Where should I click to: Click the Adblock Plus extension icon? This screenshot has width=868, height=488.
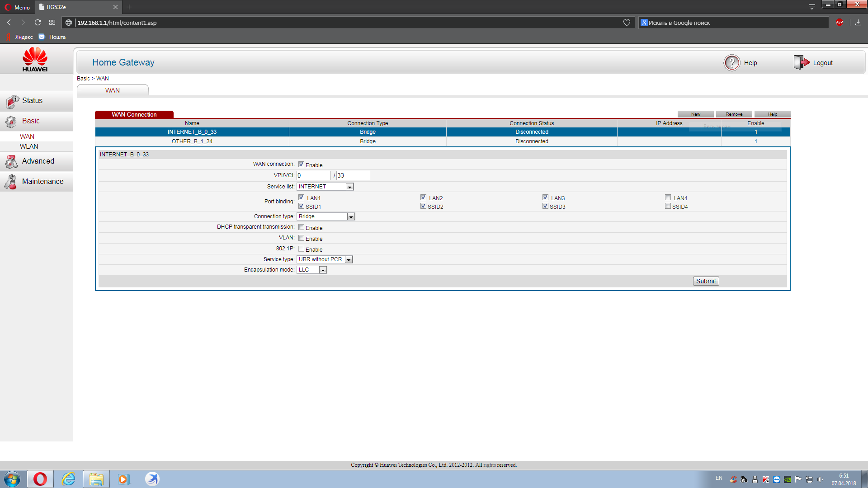click(840, 22)
